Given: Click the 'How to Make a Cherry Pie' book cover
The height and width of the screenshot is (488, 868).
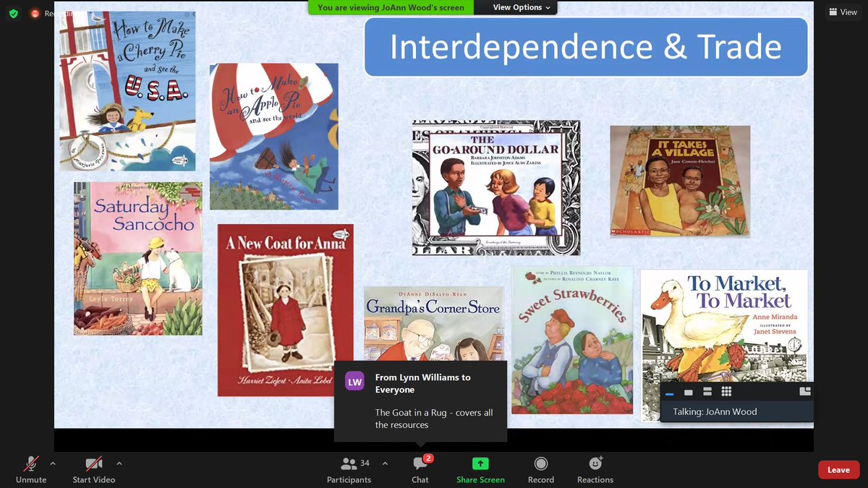Looking at the screenshot, I should pos(127,91).
